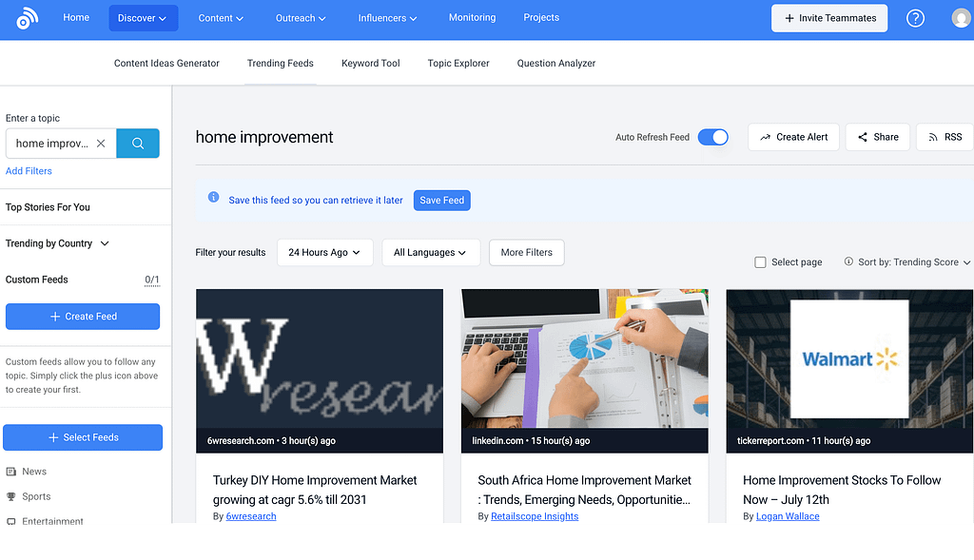The height and width of the screenshot is (560, 974).
Task: Click the Save Feed button
Action: pos(441,201)
